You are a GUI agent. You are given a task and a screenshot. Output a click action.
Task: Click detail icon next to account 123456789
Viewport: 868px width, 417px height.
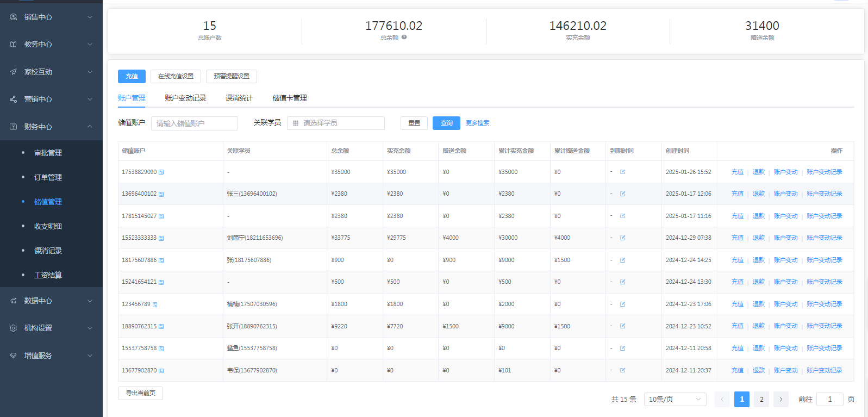[x=155, y=304]
